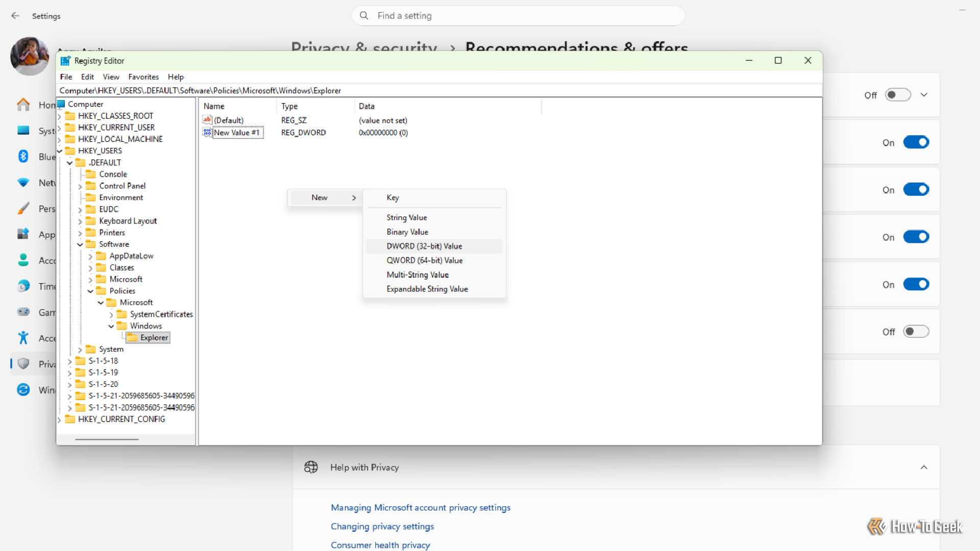
Task: Click the search magnifier icon in Settings
Action: (x=364, y=16)
